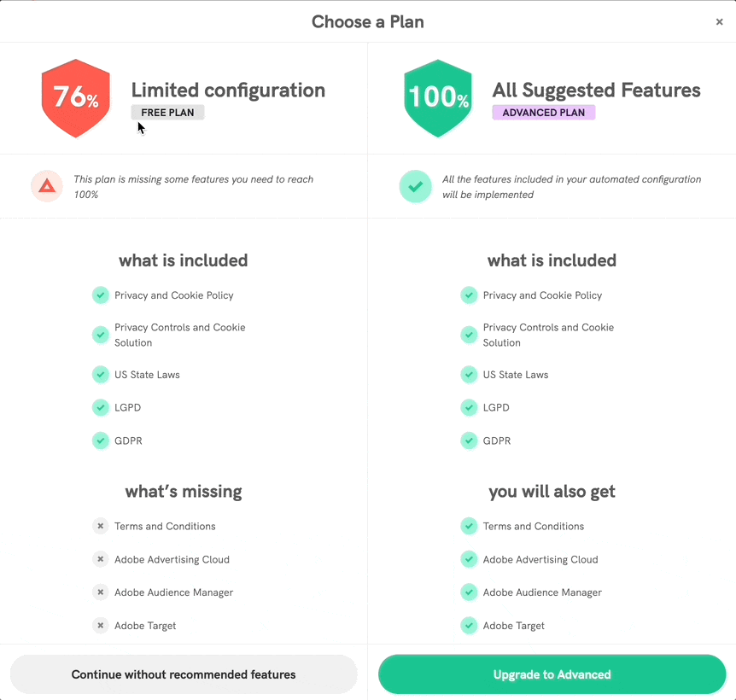Continue without recommended features
Image resolution: width=736 pixels, height=700 pixels.
tap(184, 674)
